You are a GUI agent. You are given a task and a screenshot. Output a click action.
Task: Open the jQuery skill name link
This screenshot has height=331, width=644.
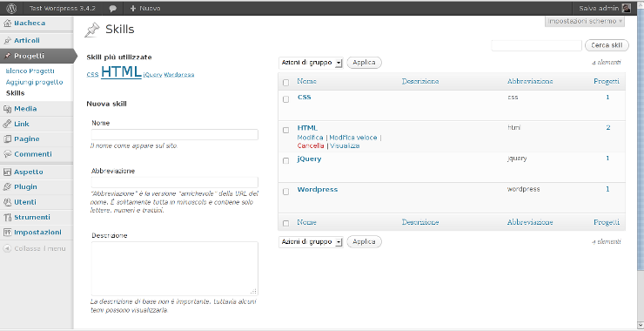[309, 159]
